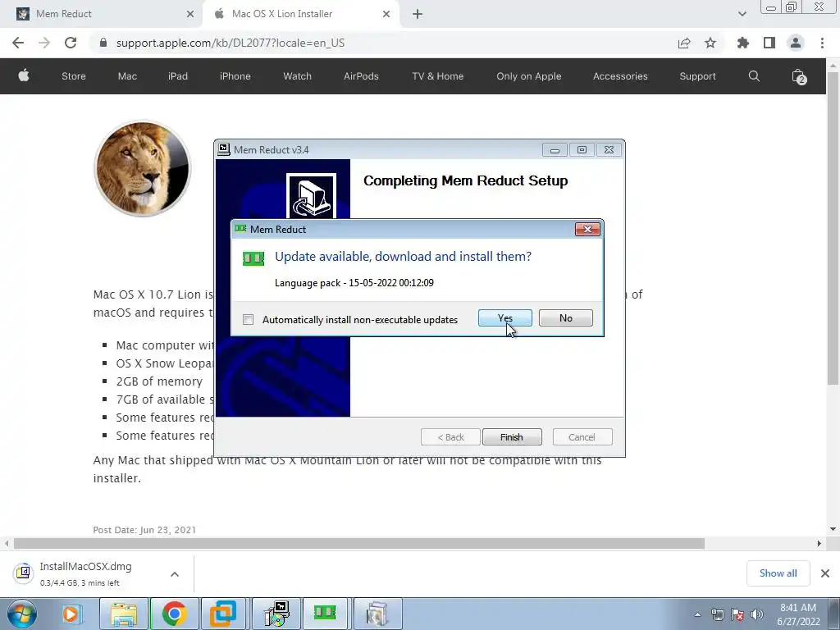Launch Windows Media Player from taskbar
Viewport: 840px width, 630px height.
pyautogui.click(x=71, y=614)
